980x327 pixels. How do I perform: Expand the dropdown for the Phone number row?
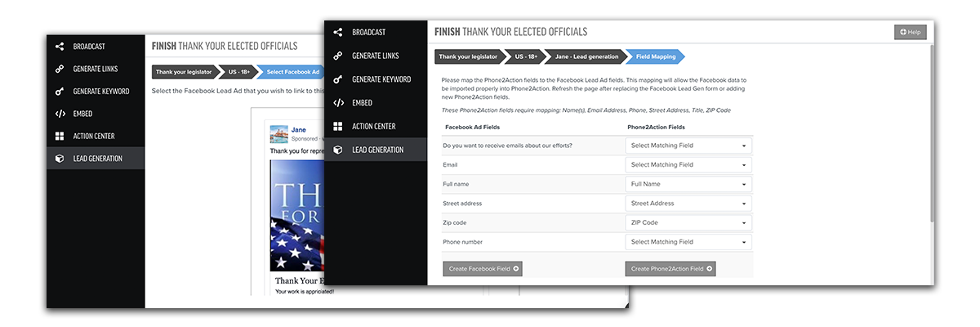pos(688,242)
